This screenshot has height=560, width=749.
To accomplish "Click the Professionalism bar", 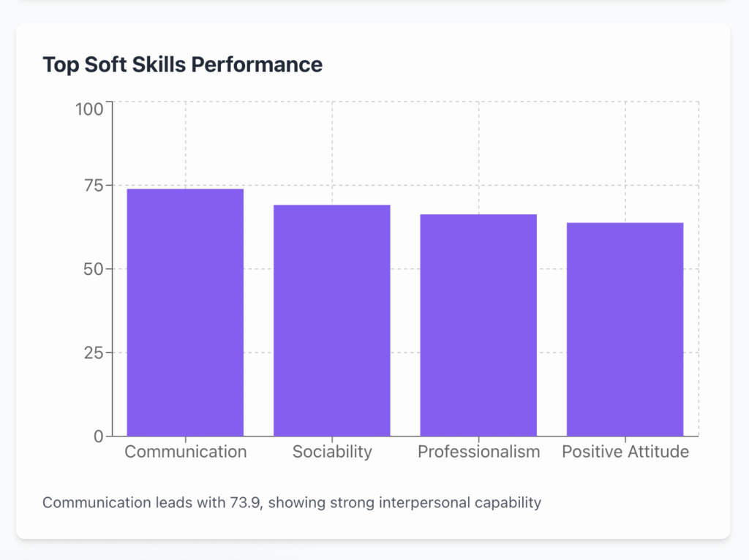I will (x=478, y=325).
